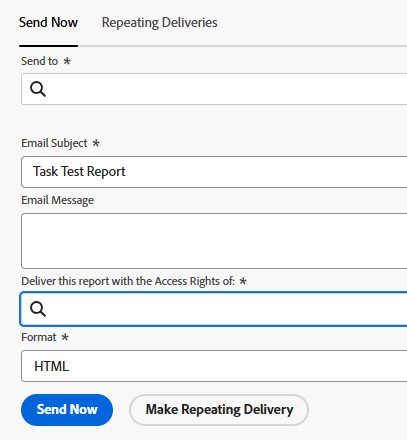Viewport: 407px width, 440px height.
Task: Click the blue Send Now button
Action: [67, 410]
